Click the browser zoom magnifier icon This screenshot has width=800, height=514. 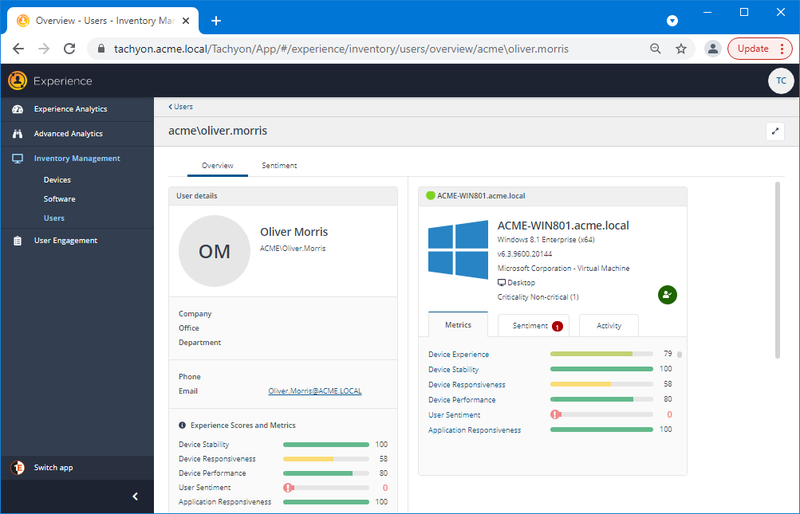[656, 49]
